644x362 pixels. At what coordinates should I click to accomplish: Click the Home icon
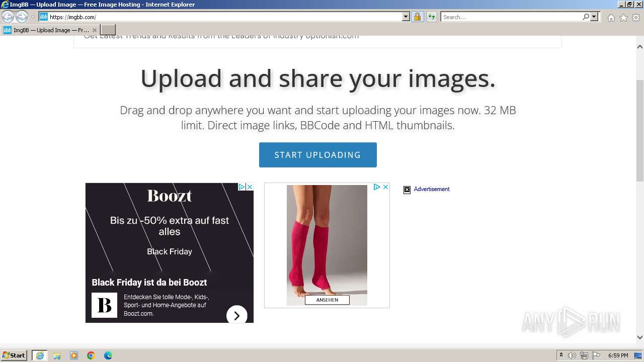(611, 18)
